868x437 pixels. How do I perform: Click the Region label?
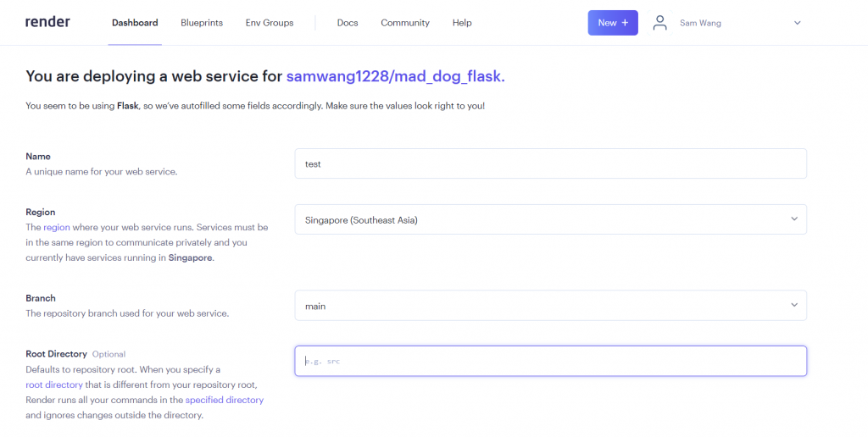pos(41,212)
